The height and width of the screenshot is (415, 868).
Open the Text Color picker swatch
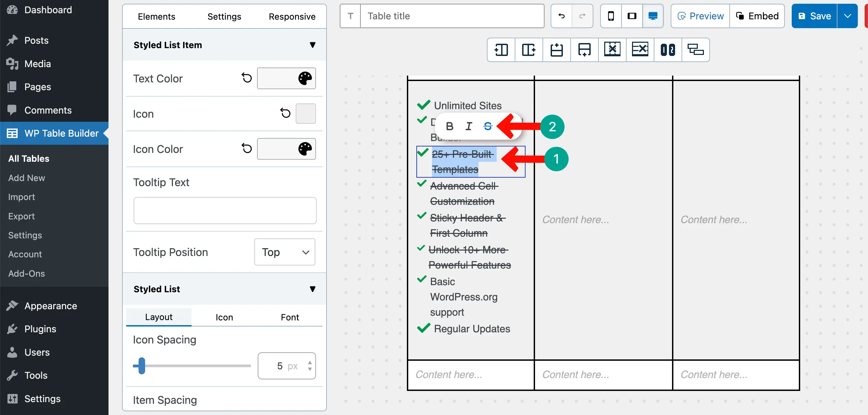(x=286, y=78)
